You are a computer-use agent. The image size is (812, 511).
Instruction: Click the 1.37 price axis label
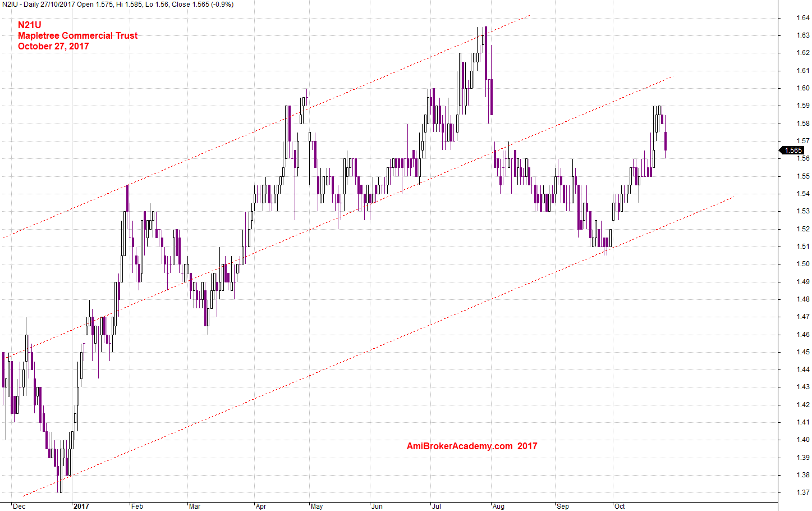pos(803,492)
